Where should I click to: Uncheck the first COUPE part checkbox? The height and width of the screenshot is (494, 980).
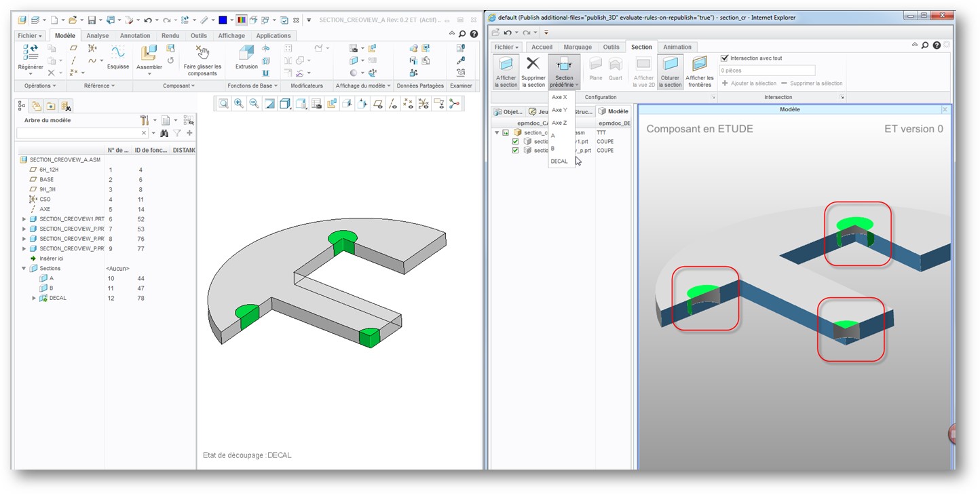tap(515, 142)
